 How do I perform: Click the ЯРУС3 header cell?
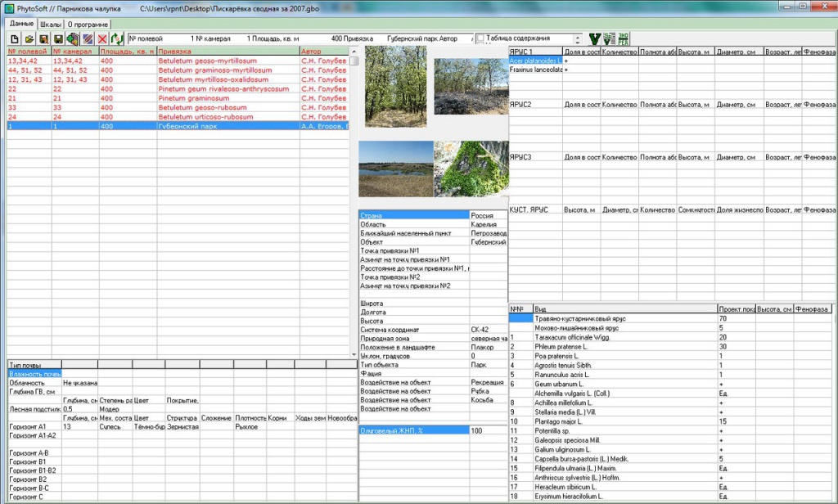coord(535,157)
